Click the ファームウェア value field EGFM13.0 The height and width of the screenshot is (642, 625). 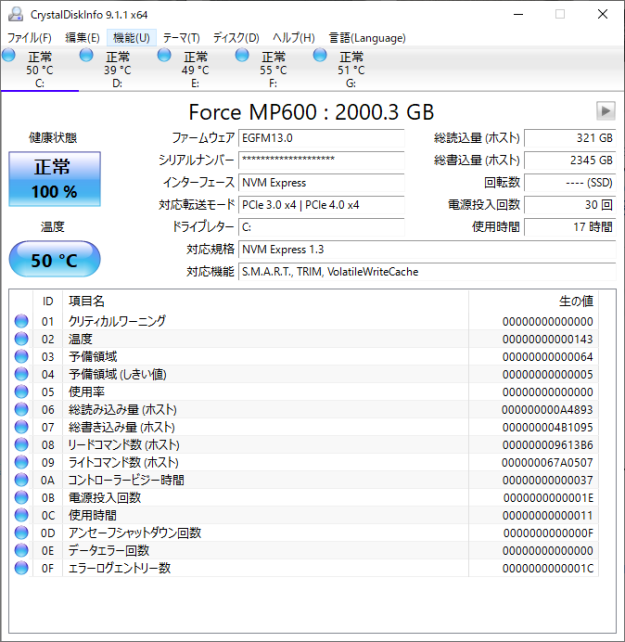click(320, 138)
